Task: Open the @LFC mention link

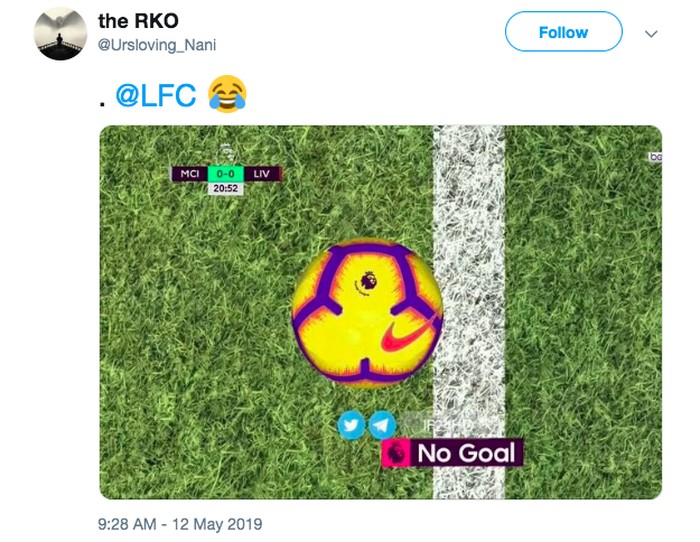Action: click(157, 96)
